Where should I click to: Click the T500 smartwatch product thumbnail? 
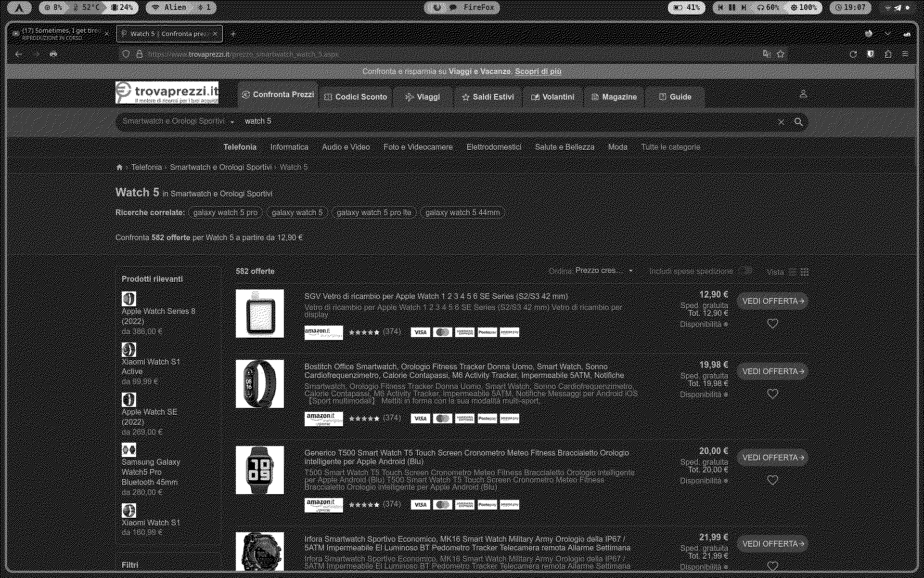click(x=259, y=470)
